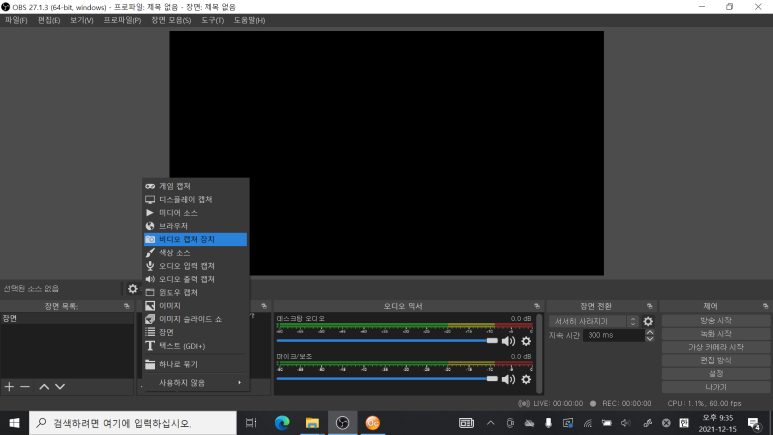Choose Media Source (미디어 소스) entry
Image resolution: width=773 pixels, height=435 pixels.
(x=195, y=213)
